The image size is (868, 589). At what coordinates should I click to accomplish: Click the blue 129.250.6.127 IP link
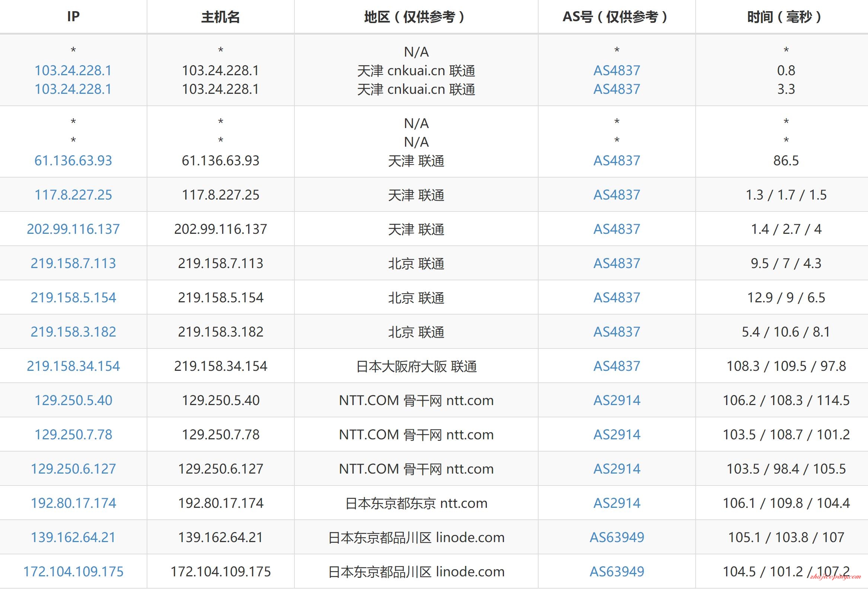coord(73,469)
